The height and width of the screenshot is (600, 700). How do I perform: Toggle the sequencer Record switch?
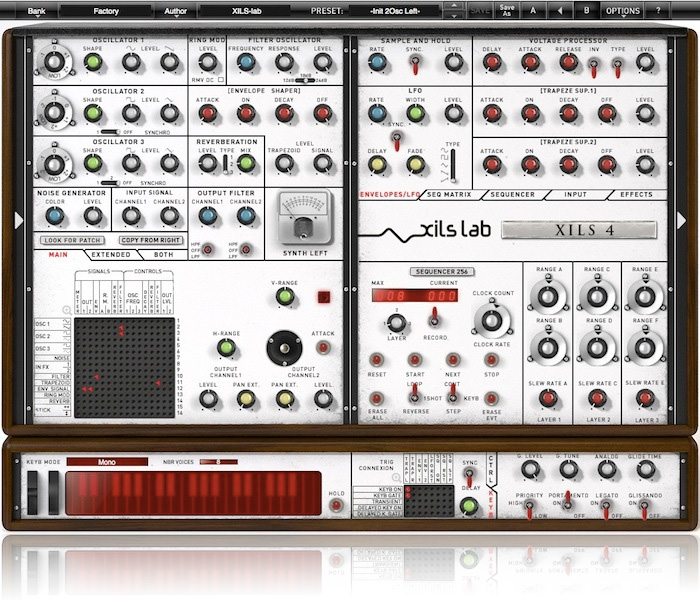[434, 318]
